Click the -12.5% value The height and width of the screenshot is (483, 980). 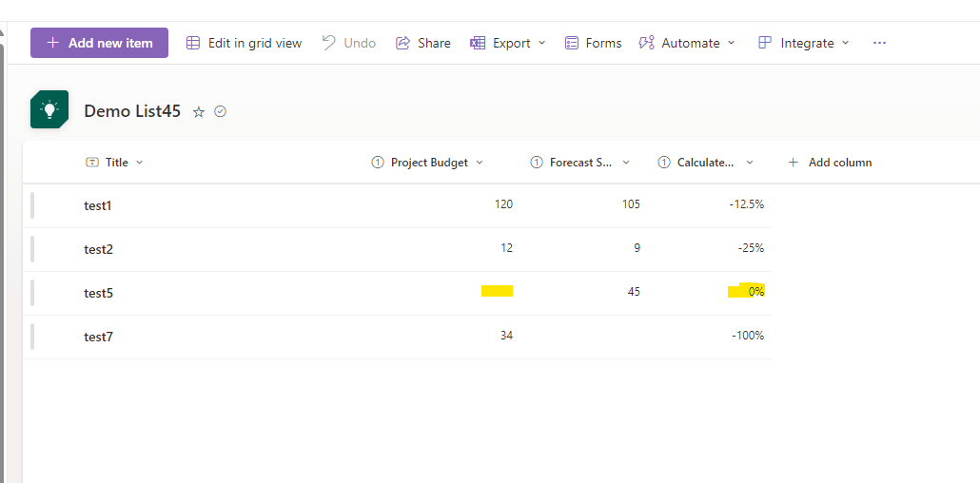[747, 203]
